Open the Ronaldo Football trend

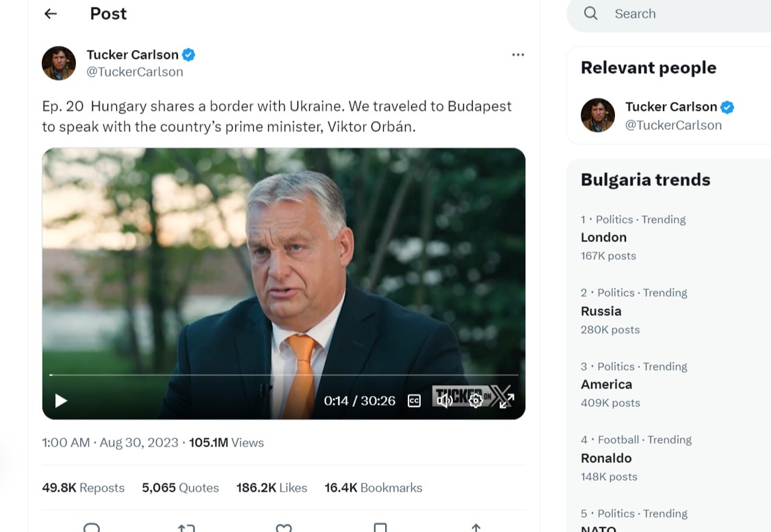(x=606, y=458)
